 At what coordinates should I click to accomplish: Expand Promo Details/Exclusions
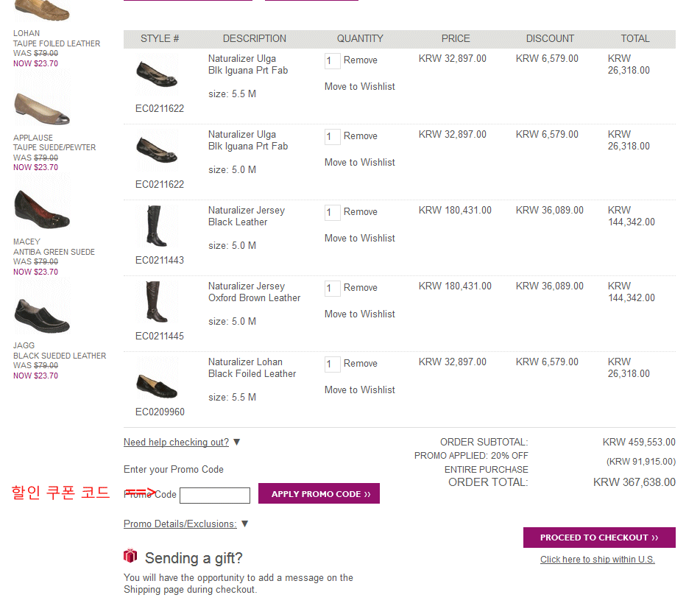(x=180, y=524)
